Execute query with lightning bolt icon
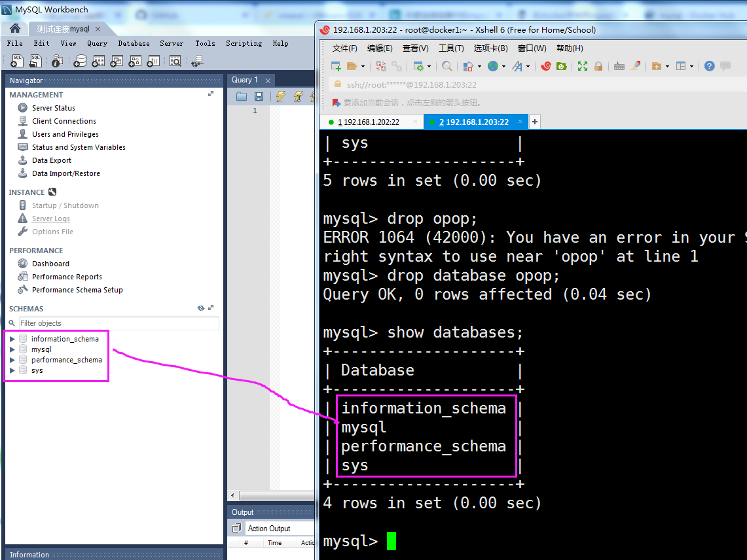Screen dimensions: 747x560 point(281,97)
